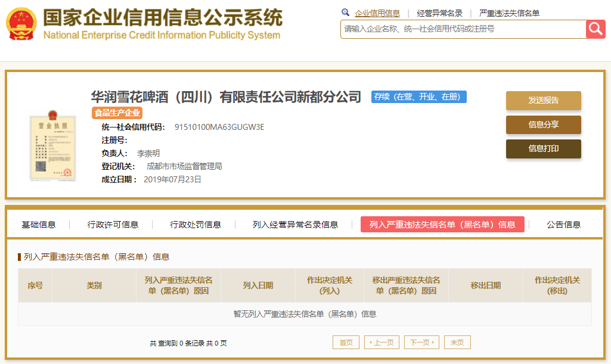Focus the enterprise name search field
This screenshot has height=364, width=611.
click(463, 29)
